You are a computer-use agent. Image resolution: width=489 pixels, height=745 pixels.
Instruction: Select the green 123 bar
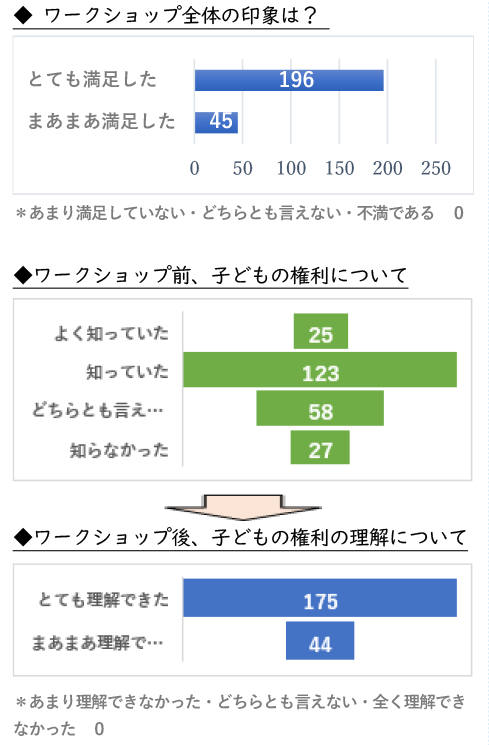320,370
